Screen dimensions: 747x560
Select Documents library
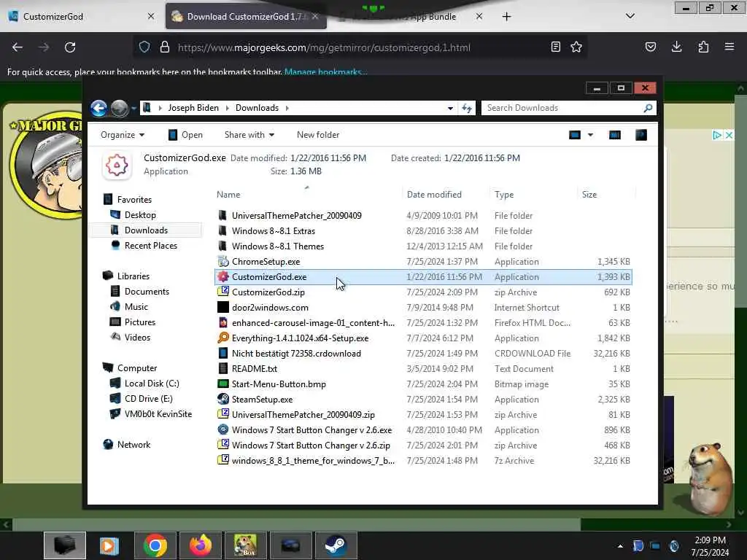(147, 292)
